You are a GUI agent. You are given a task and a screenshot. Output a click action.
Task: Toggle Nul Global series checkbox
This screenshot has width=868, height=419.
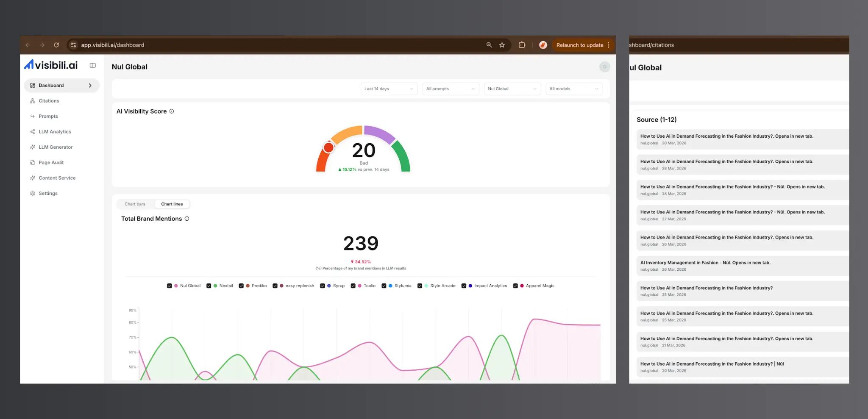pyautogui.click(x=170, y=286)
